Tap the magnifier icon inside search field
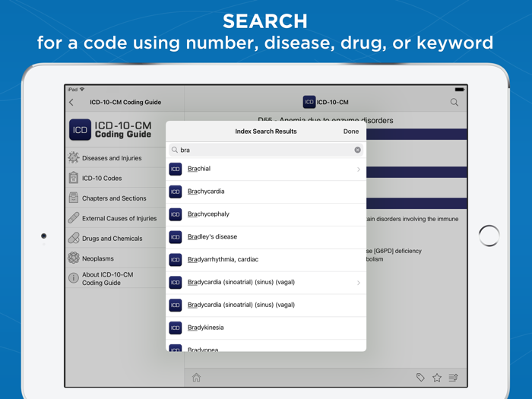Viewport: 532px width, 399px height. coord(174,150)
